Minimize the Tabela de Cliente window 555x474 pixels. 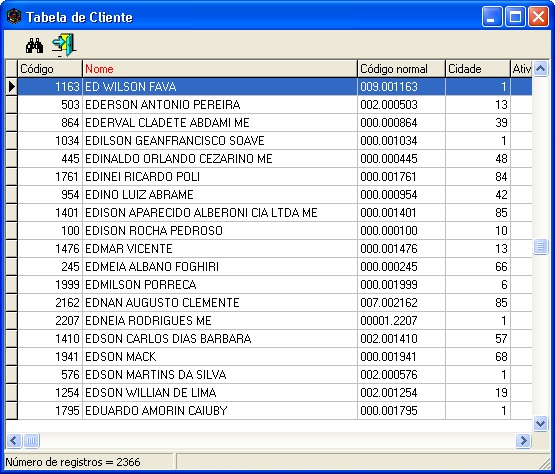tap(492, 17)
